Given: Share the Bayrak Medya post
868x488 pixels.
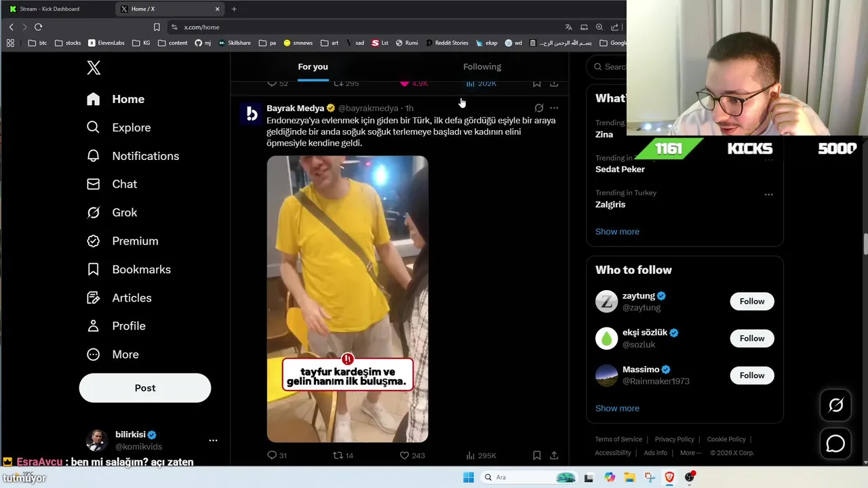Looking at the screenshot, I should point(554,455).
